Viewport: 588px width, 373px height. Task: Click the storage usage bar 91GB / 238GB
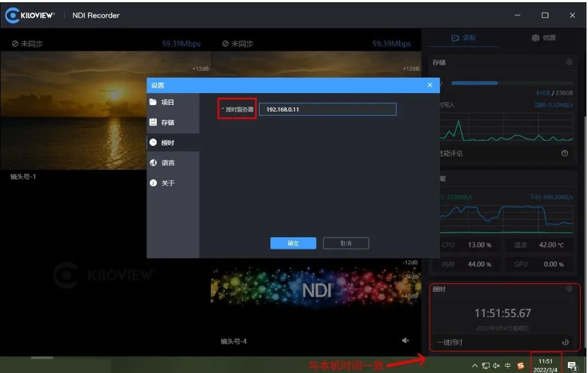(512, 83)
